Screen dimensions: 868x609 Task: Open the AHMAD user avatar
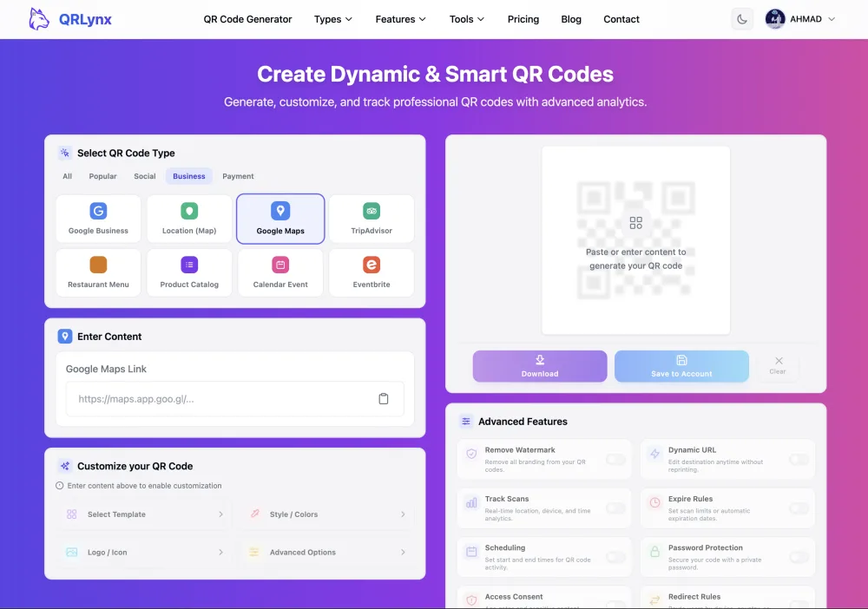coord(775,19)
